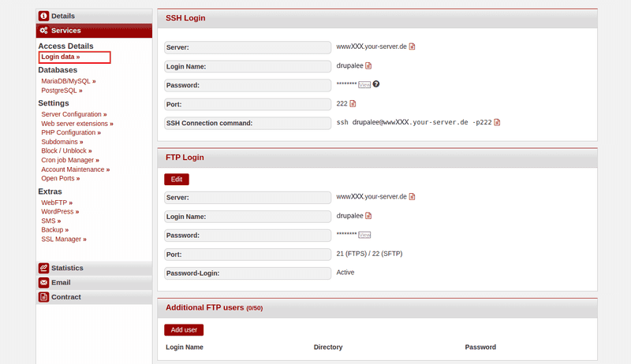Image resolution: width=631 pixels, height=364 pixels.
Task: Copy FTP login name drupalee icon
Action: (368, 216)
